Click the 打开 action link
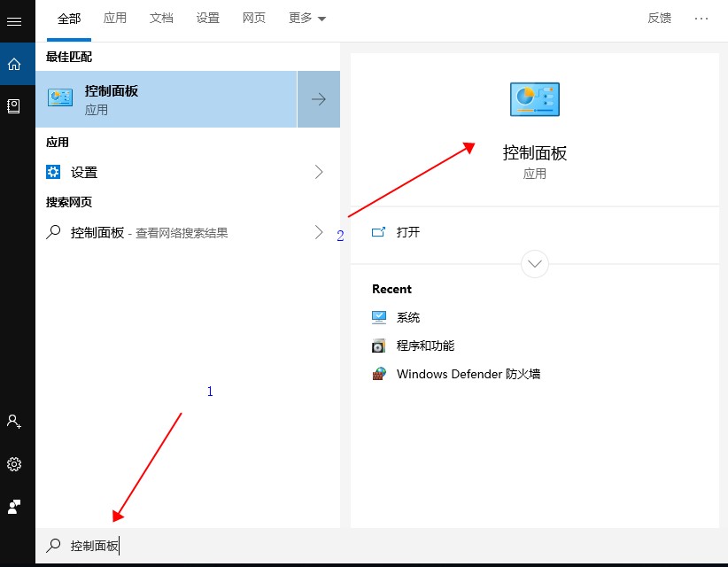Viewport: 728px width, 567px height. coord(407,232)
